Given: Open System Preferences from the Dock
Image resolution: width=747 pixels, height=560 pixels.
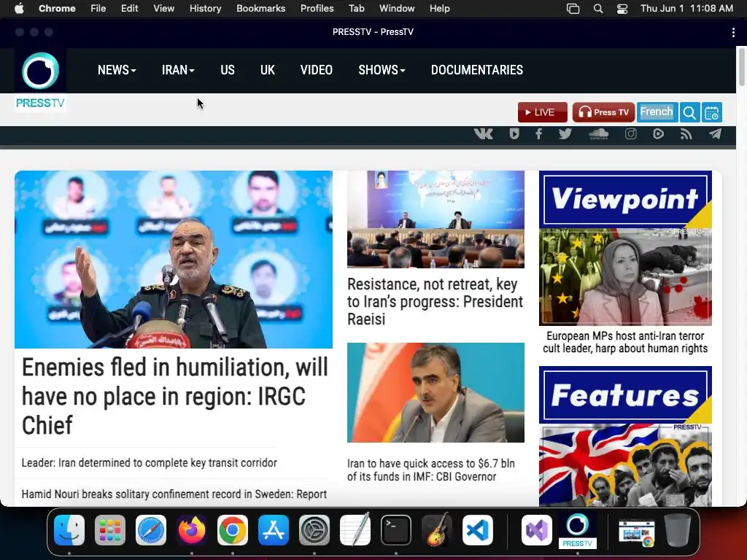Looking at the screenshot, I should tap(314, 530).
